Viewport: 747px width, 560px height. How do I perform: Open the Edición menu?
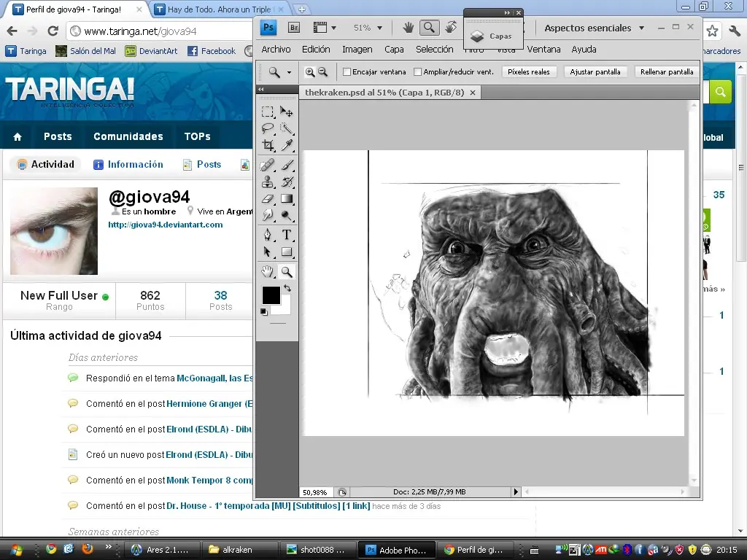316,49
